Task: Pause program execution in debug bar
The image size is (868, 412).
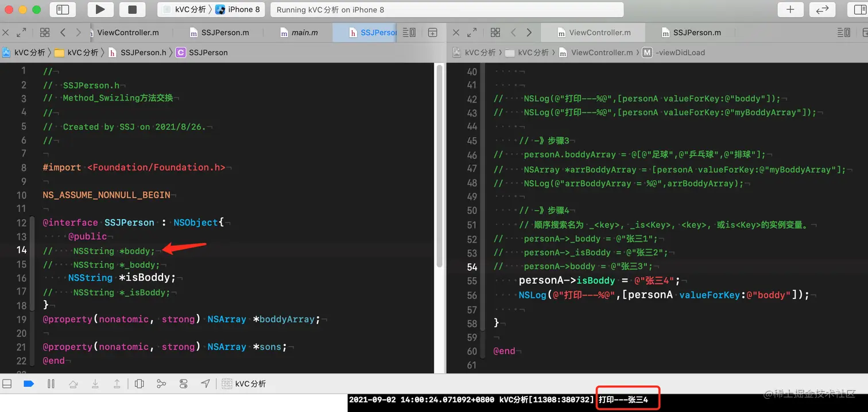Action: (51, 384)
